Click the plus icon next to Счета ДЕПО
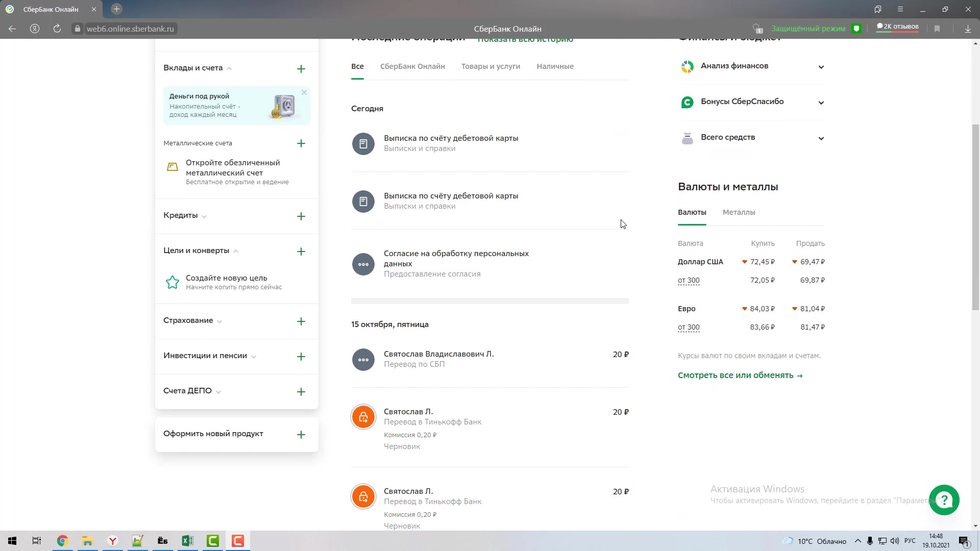The width and height of the screenshot is (980, 551). point(301,392)
